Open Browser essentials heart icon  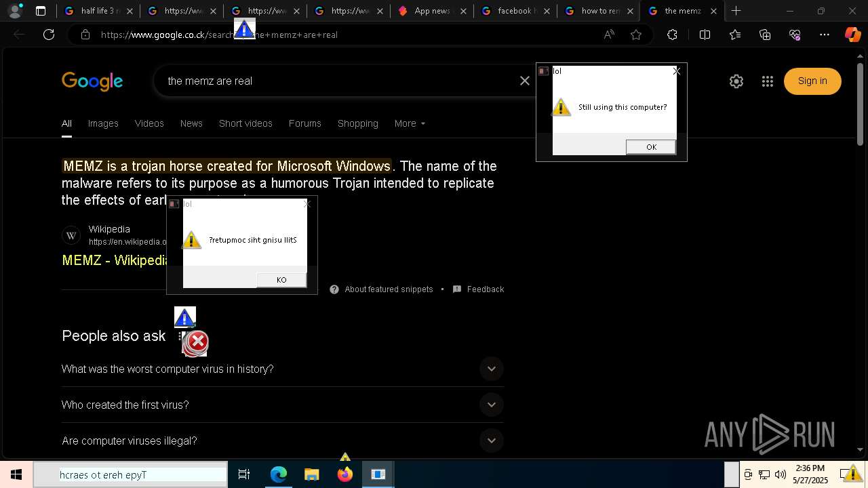795,35
